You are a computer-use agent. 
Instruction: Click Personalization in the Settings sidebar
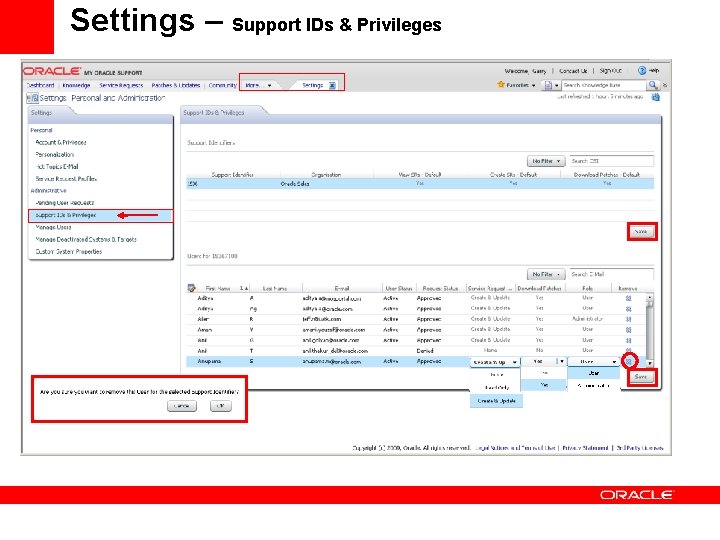tap(55, 154)
